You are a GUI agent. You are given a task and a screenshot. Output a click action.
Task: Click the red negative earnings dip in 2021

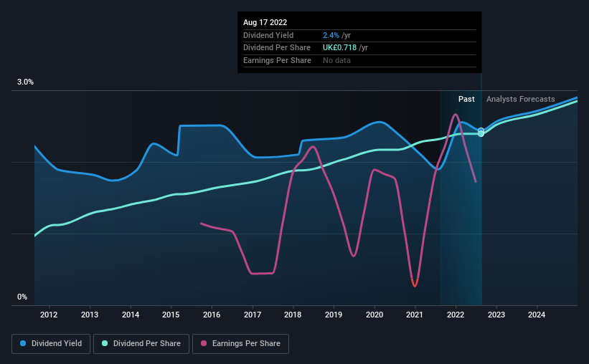click(x=415, y=283)
